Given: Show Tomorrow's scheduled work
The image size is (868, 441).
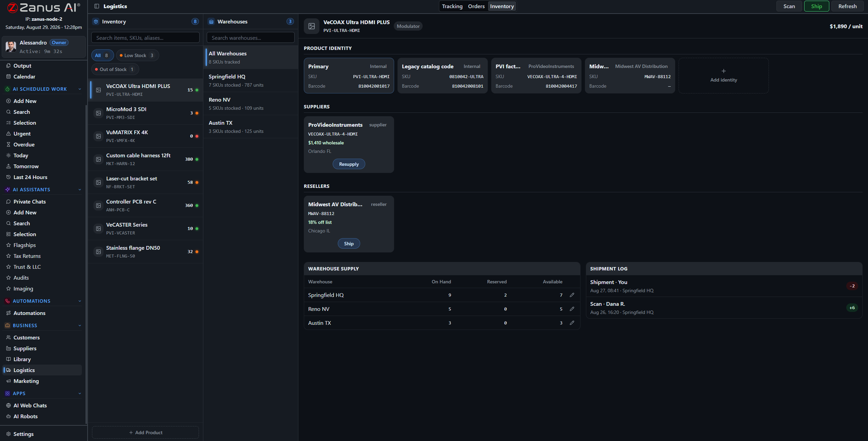Looking at the screenshot, I should point(42,166).
